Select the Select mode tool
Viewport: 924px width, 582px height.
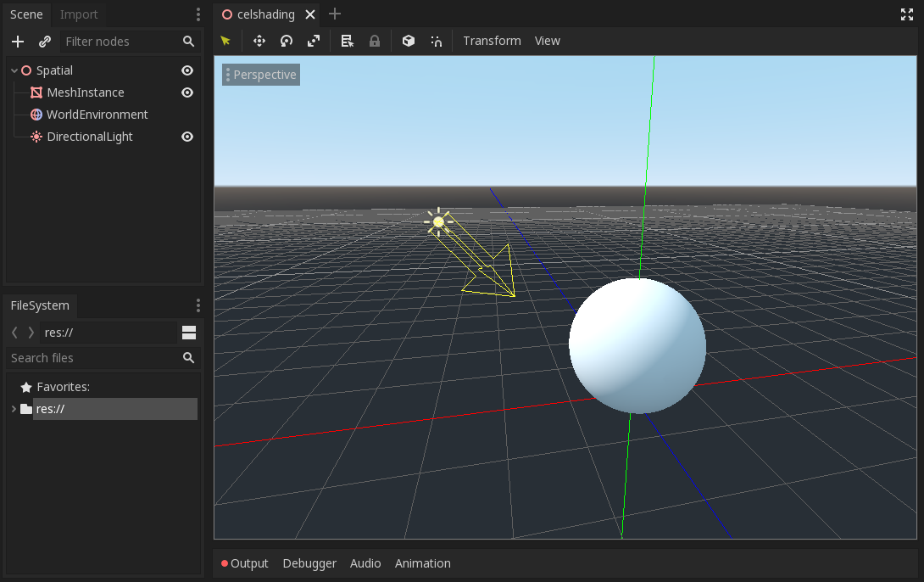pos(225,41)
